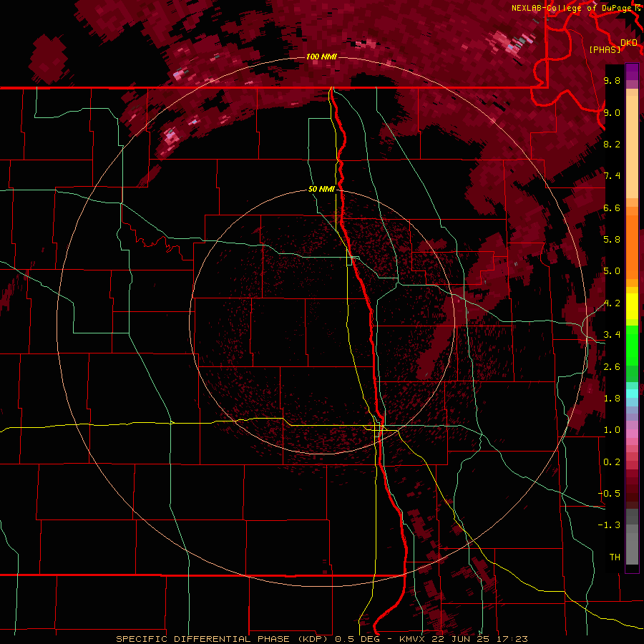Viewport: 644px width, 644px height.
Task: Click the 100 NMI range ring label
Action: pos(321,57)
